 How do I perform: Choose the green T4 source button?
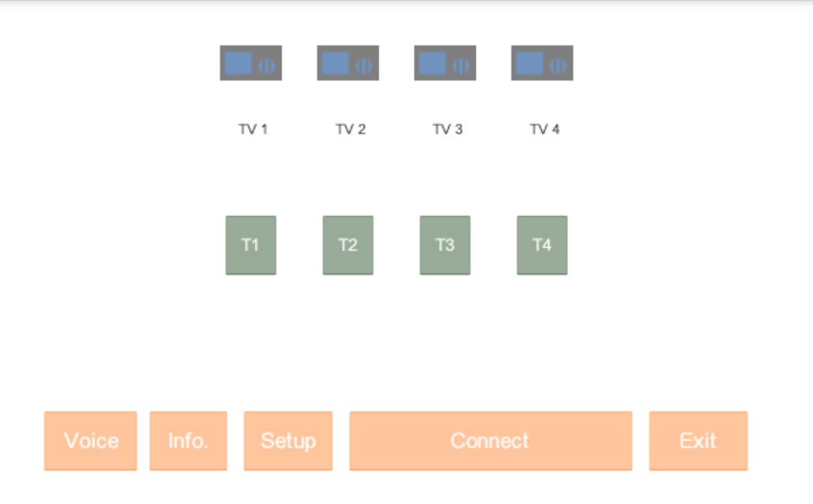(542, 245)
